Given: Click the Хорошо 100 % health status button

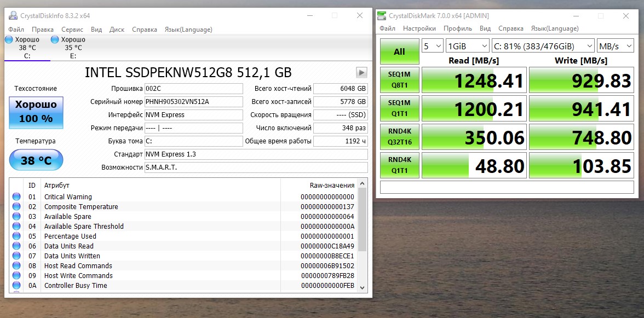Looking at the screenshot, I should click(36, 112).
